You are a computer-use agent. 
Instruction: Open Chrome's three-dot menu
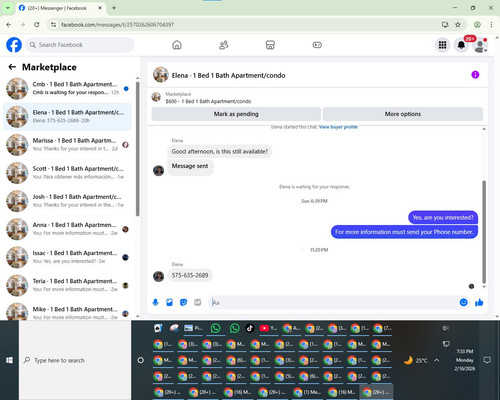point(491,24)
